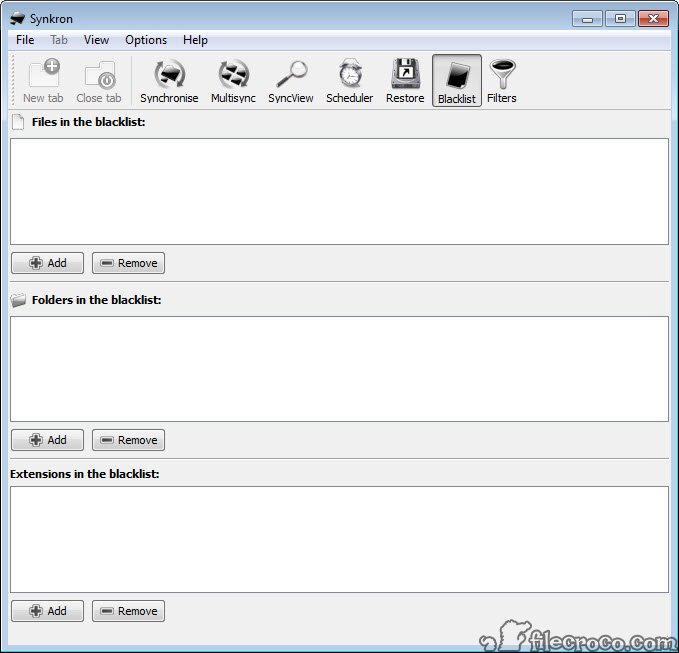Maximize the Synkron window

[620, 19]
